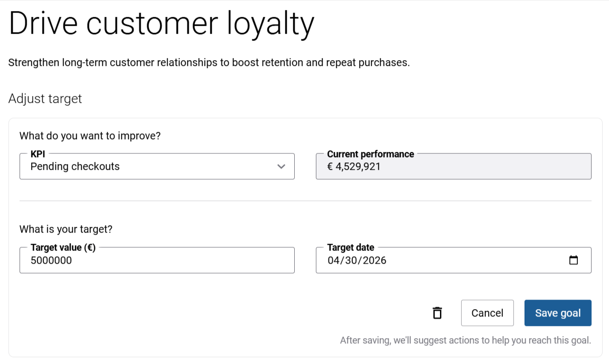Open the calendar picker icon

click(x=573, y=260)
